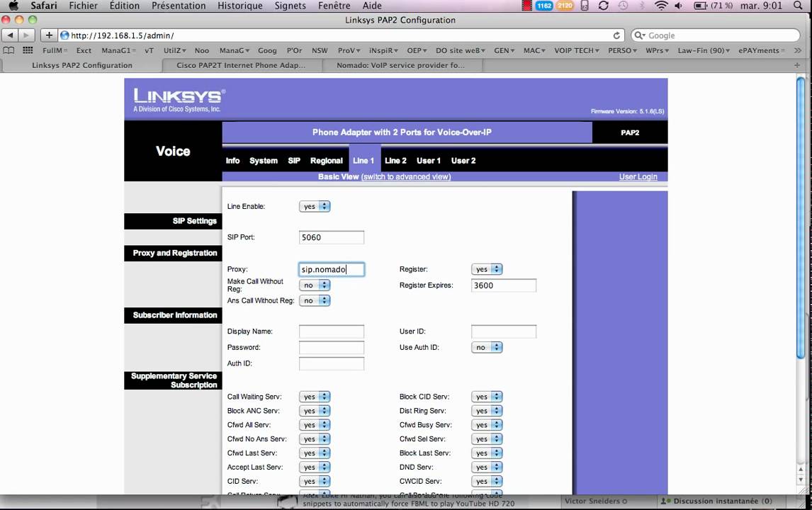Click the SIP Port field

[x=332, y=237]
